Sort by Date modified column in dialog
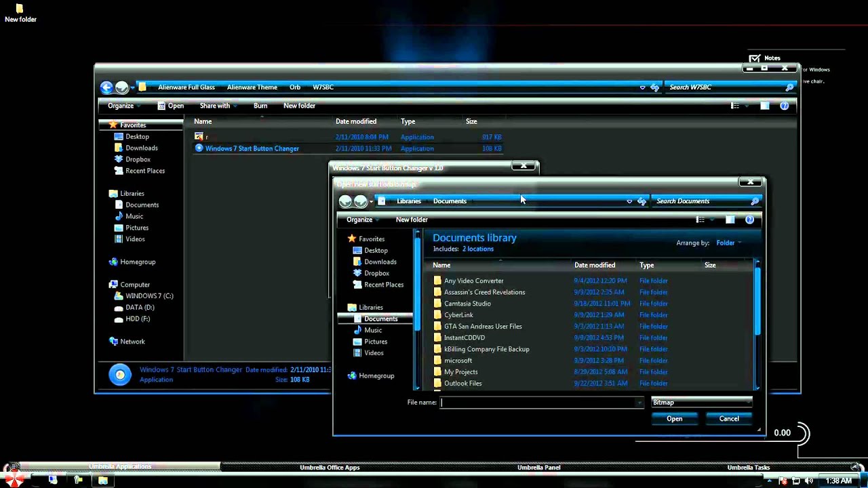Screen dimensions: 868x488 point(595,265)
